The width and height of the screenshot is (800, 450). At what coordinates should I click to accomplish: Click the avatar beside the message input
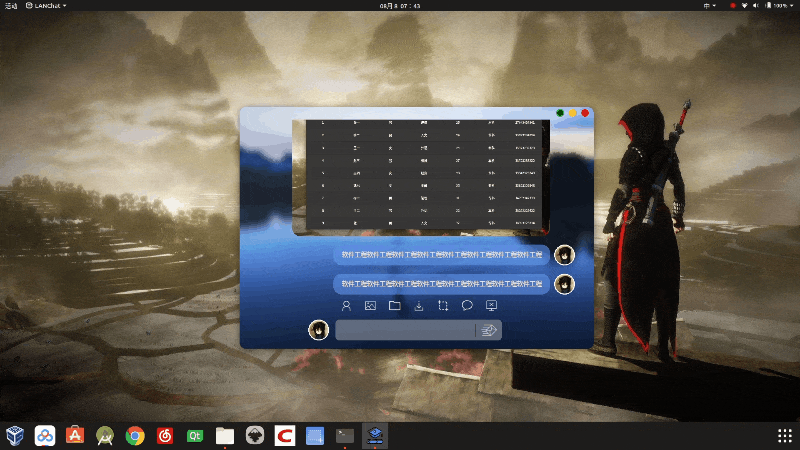coord(318,330)
